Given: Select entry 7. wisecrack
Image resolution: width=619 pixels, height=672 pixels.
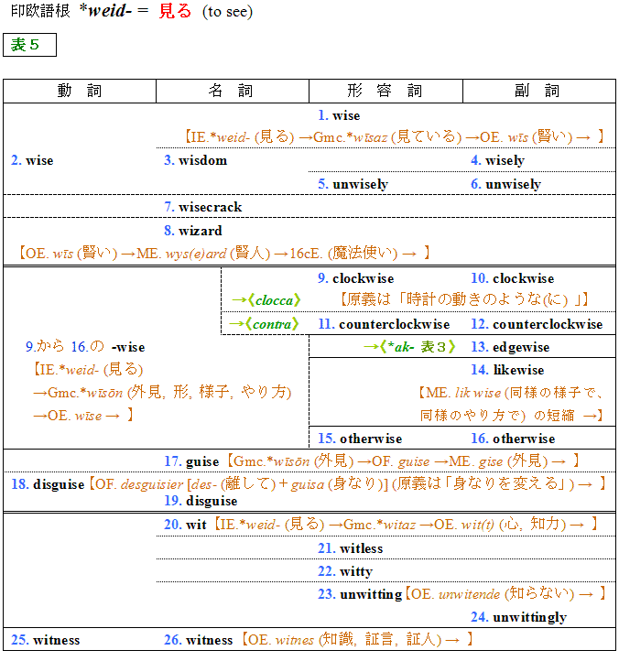Looking at the screenshot, I should coord(202,207).
